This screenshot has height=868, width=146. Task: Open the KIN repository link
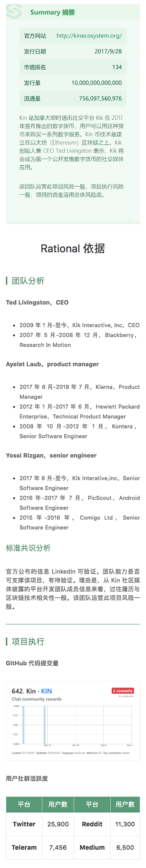pos(47,691)
